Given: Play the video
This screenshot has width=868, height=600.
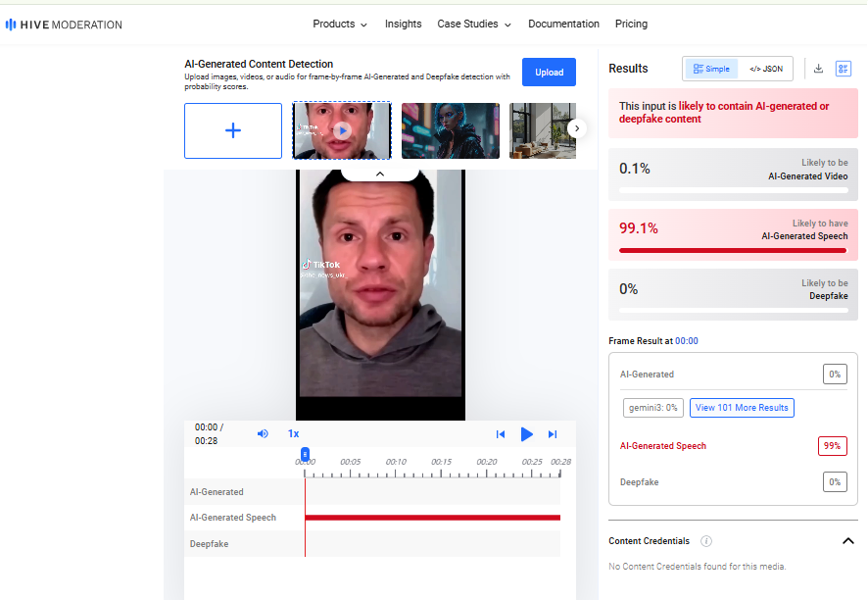Looking at the screenshot, I should click(526, 434).
